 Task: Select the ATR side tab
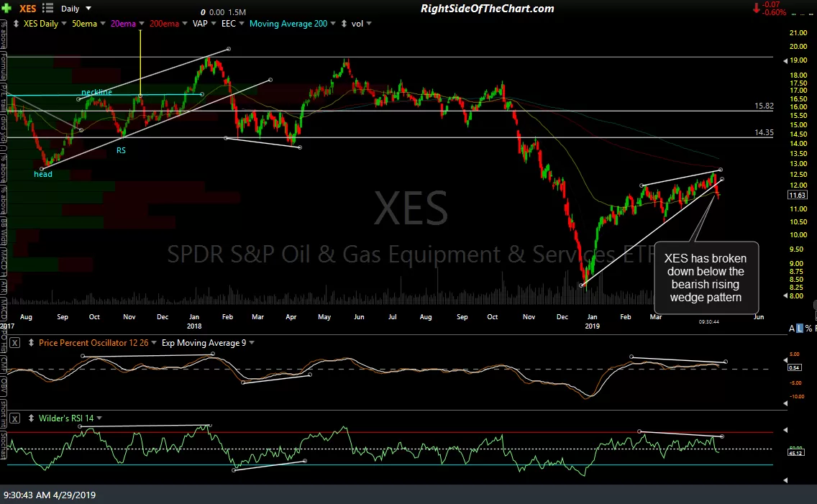pos(3,286)
